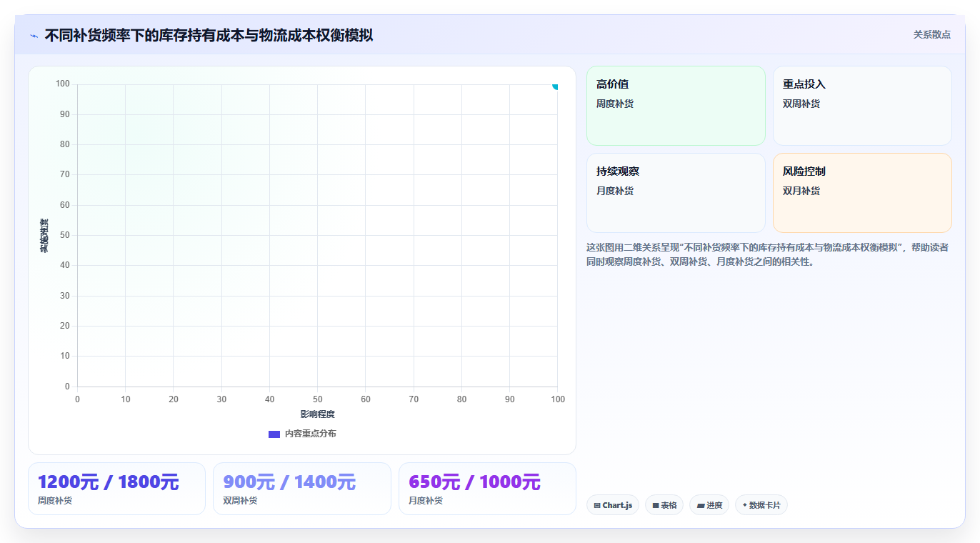Image resolution: width=980 pixels, height=543 pixels.
Task: Click the Chart.js tag chip
Action: tap(613, 505)
